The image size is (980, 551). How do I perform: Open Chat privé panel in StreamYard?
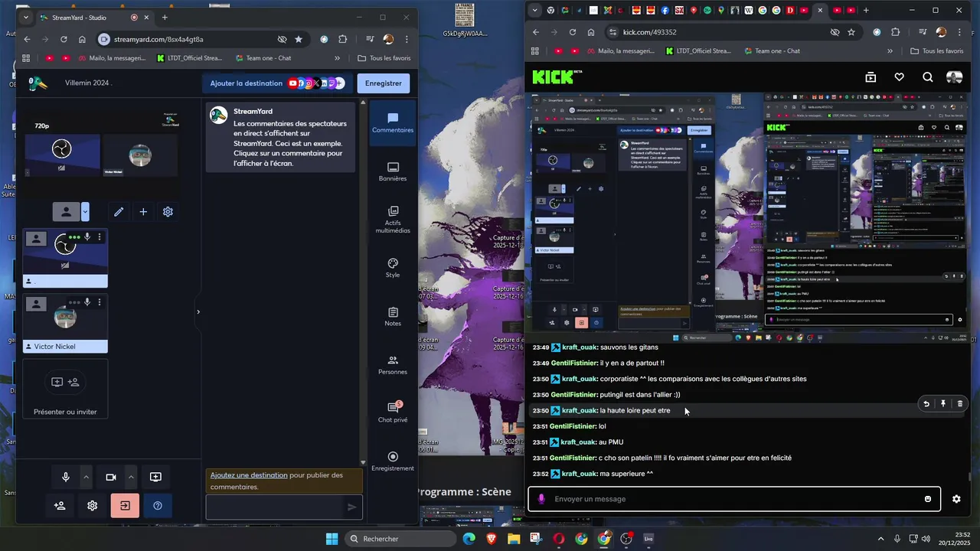pyautogui.click(x=393, y=412)
